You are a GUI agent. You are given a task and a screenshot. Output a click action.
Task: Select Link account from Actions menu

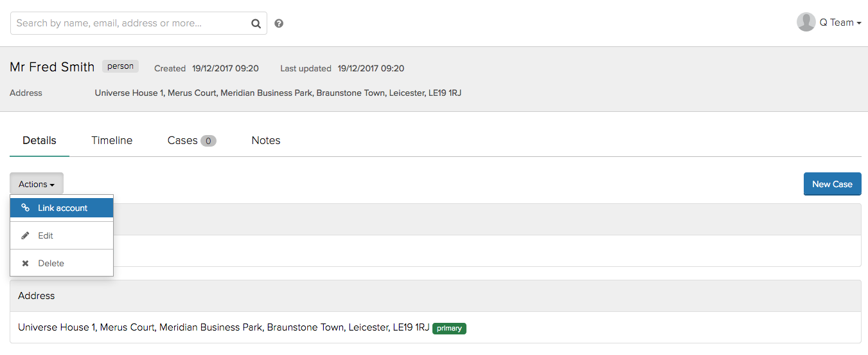click(62, 208)
